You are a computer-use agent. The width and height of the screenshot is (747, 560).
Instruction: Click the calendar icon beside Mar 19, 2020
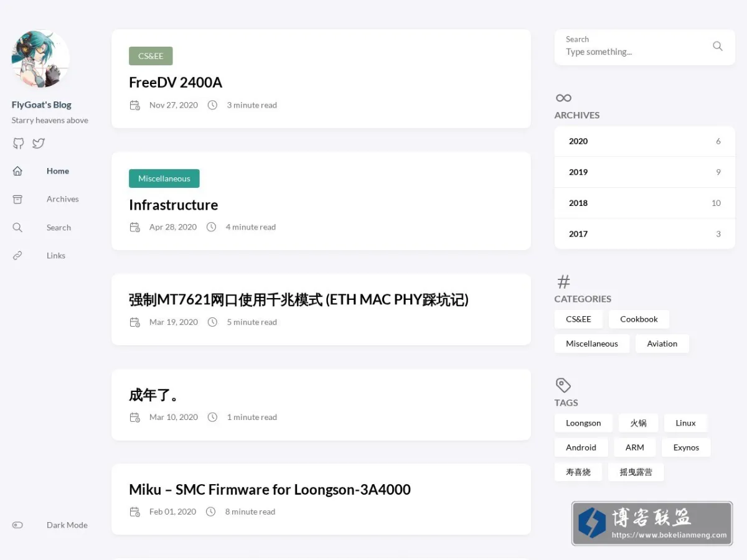134,322
